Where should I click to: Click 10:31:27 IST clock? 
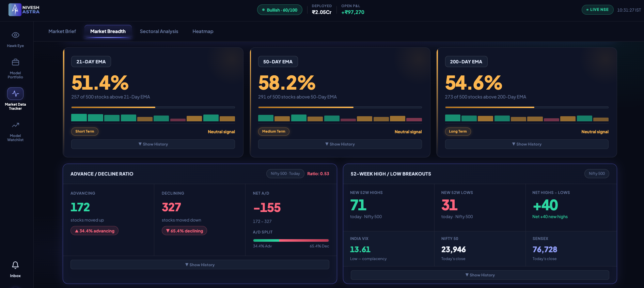tap(629, 10)
